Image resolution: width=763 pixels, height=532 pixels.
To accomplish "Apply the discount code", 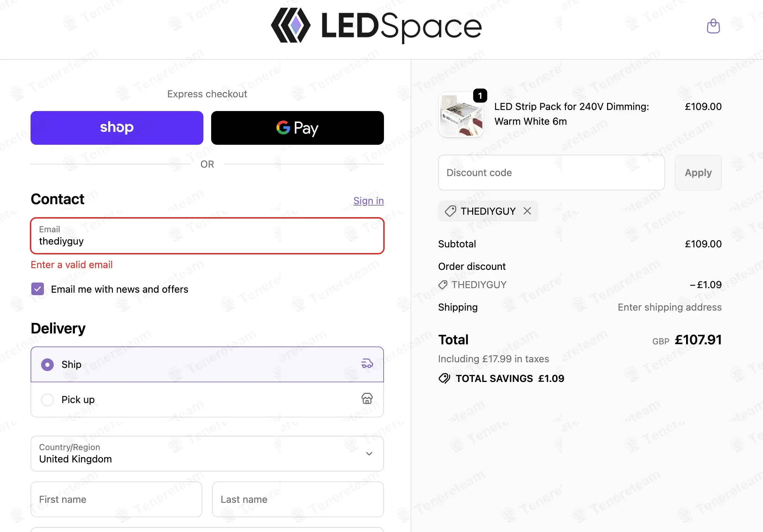I will [x=698, y=173].
